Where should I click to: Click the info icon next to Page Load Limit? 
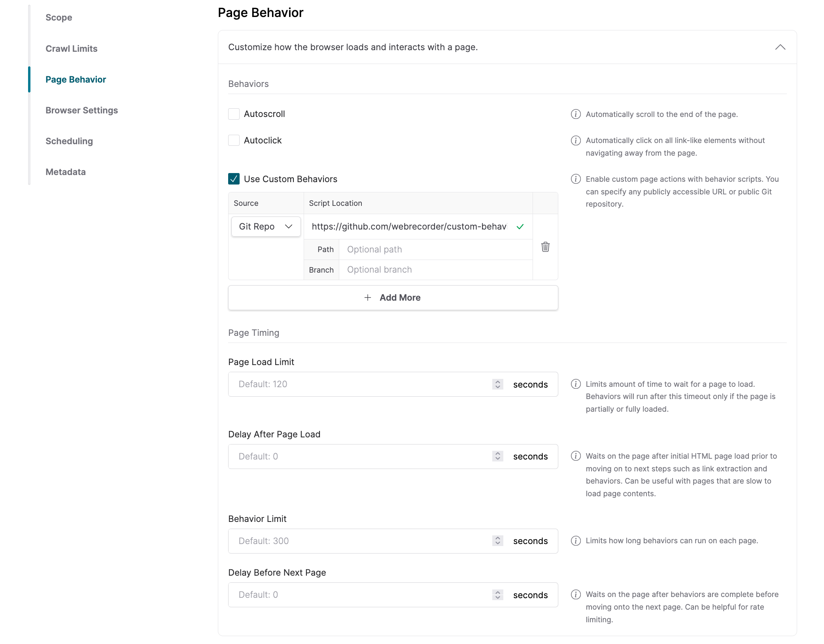click(x=576, y=384)
